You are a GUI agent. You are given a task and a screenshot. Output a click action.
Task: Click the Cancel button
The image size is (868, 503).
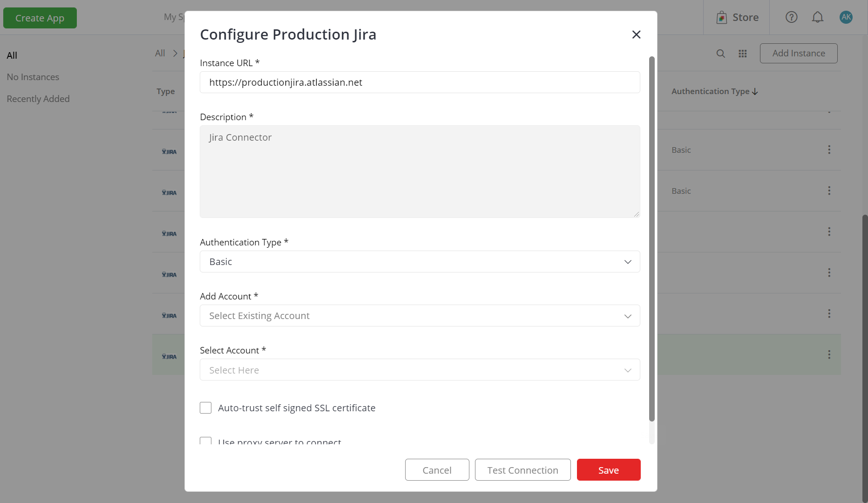(x=437, y=470)
